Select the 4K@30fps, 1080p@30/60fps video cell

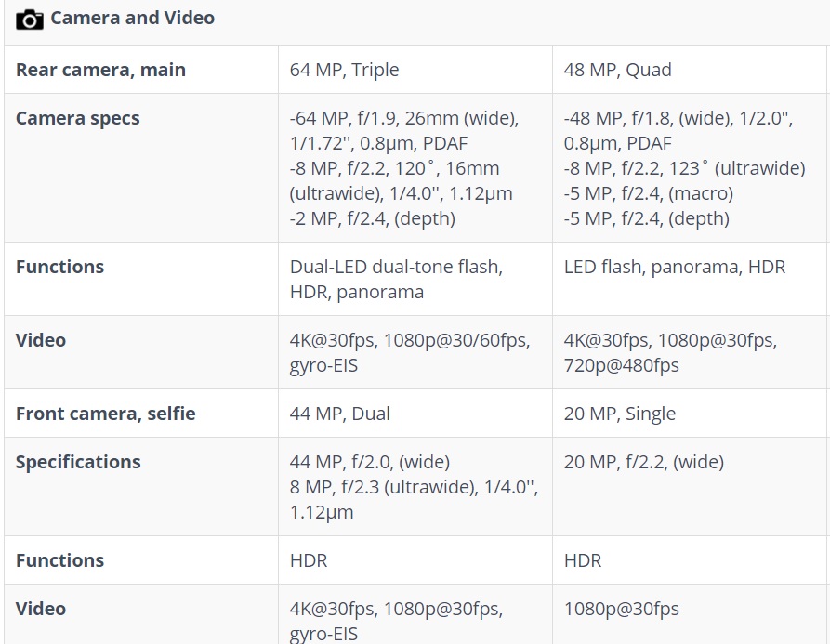click(410, 352)
